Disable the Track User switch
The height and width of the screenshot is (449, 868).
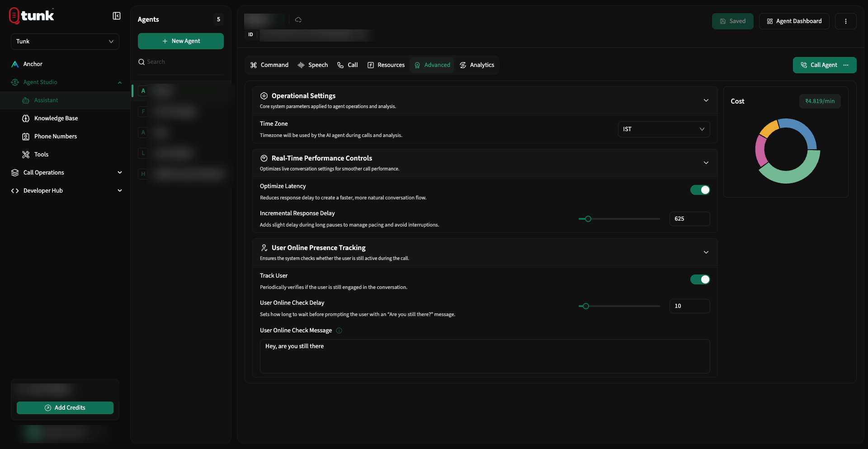click(700, 279)
